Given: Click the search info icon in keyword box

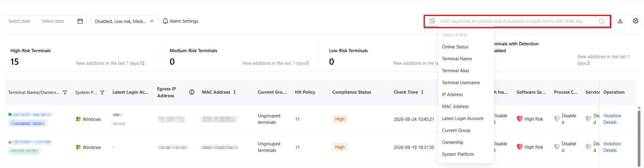Looking at the screenshot, I should [x=602, y=21].
